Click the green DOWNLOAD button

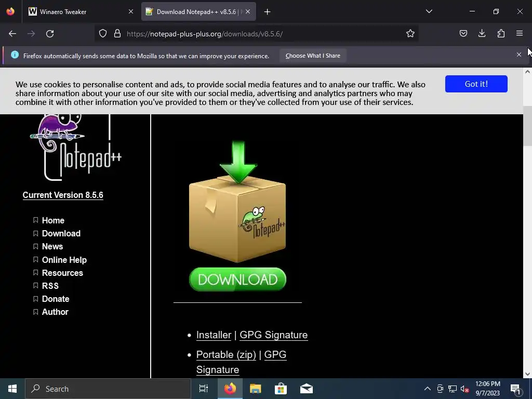click(x=237, y=279)
